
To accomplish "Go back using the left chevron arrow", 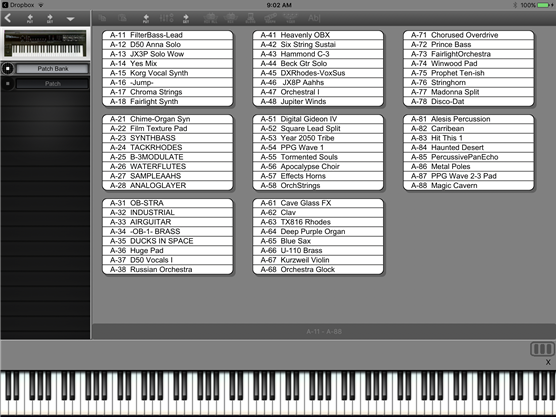I will pos(8,18).
